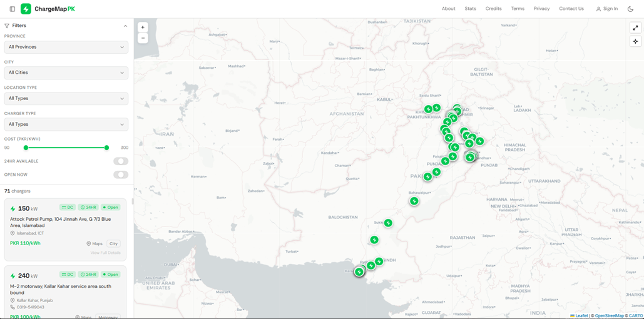Go to the About page
644x319 pixels.
click(448, 9)
